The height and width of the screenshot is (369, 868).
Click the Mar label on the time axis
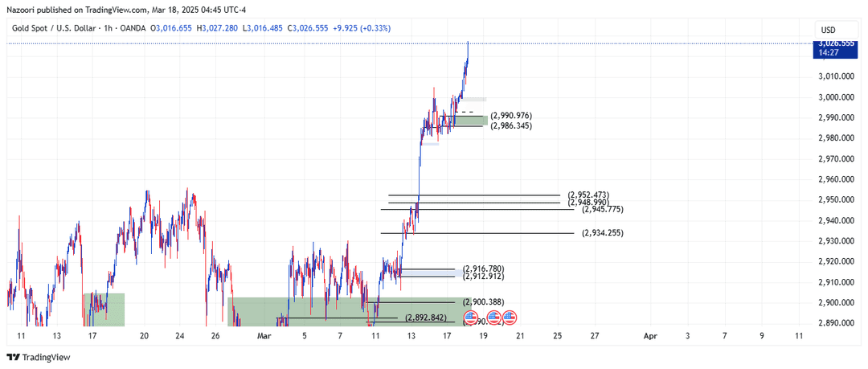(265, 336)
